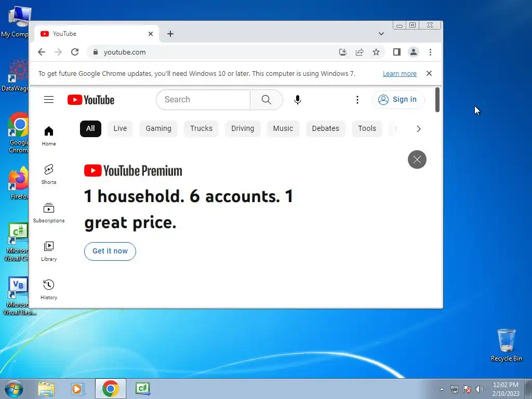This screenshot has width=532, height=399.
Task: Click the volume speaker tray icon
Action: 480,389
